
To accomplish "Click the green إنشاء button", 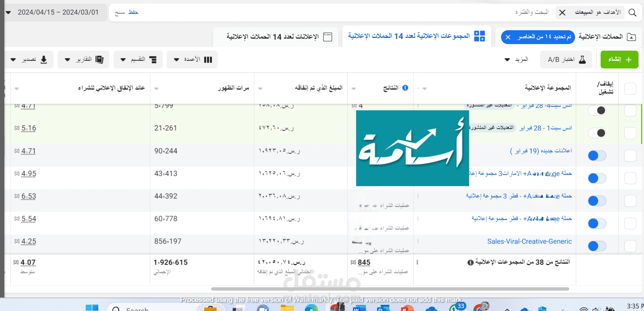I will point(619,59).
